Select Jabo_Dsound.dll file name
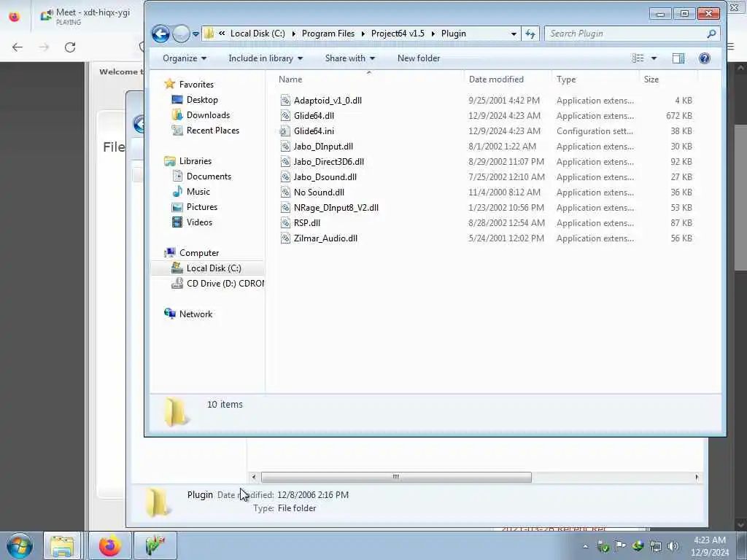747x560 pixels. click(325, 176)
